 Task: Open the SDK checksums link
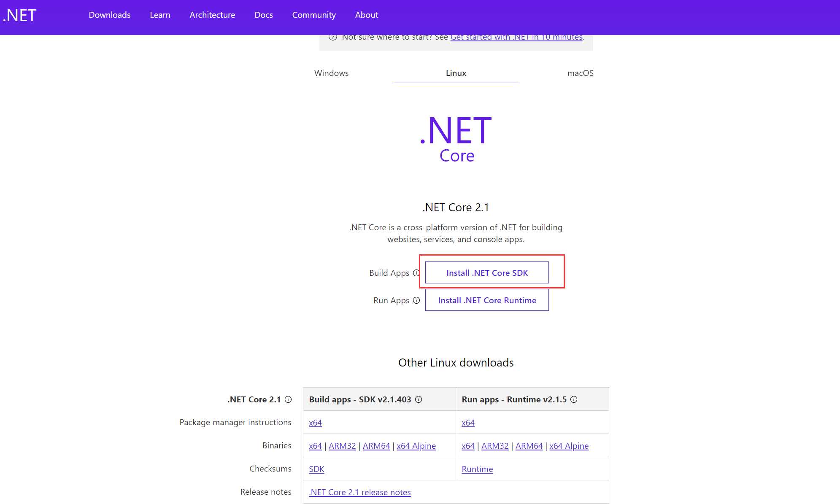316,469
